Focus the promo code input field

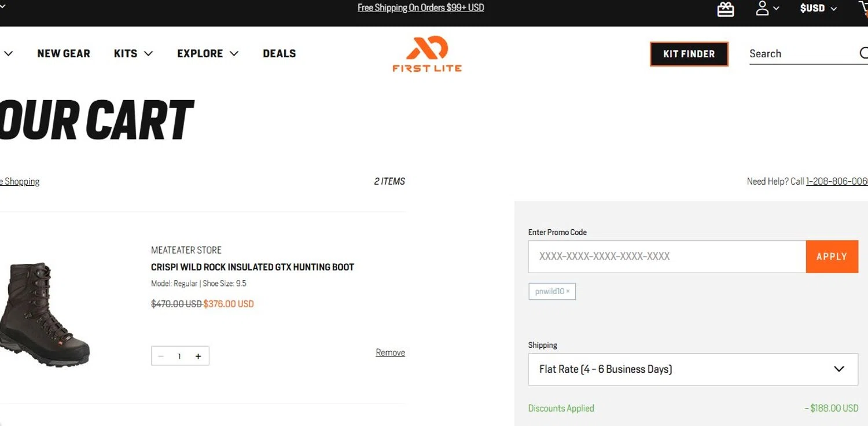667,256
